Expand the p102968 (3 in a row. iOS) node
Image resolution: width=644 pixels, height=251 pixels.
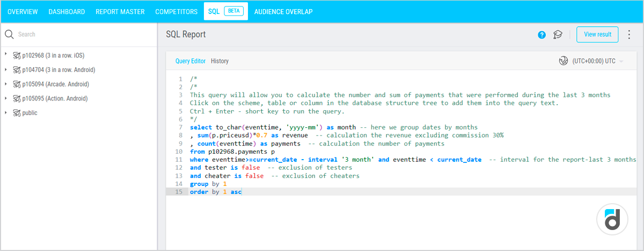tap(6, 55)
